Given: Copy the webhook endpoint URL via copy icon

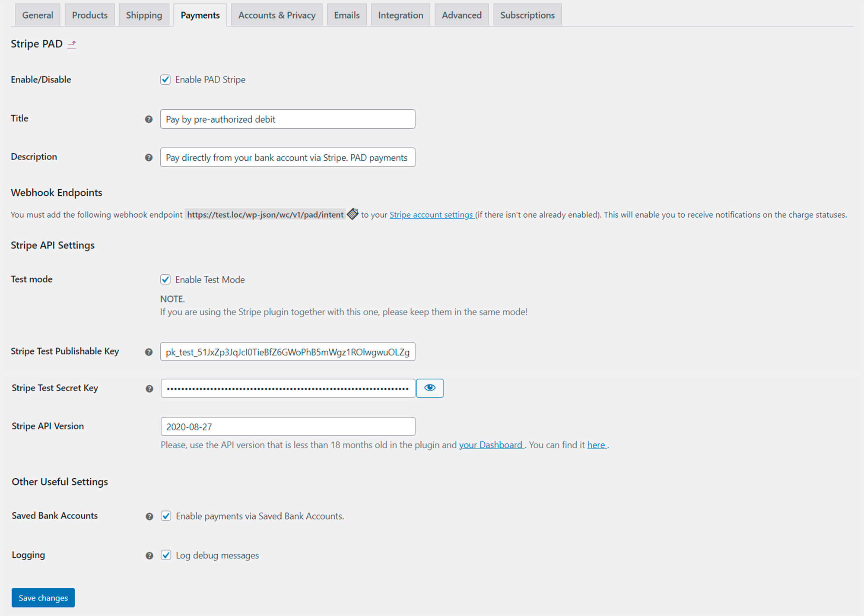Looking at the screenshot, I should [x=353, y=214].
